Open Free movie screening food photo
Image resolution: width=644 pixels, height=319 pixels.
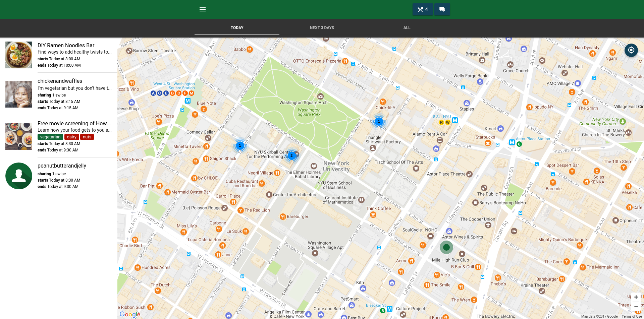[19, 136]
